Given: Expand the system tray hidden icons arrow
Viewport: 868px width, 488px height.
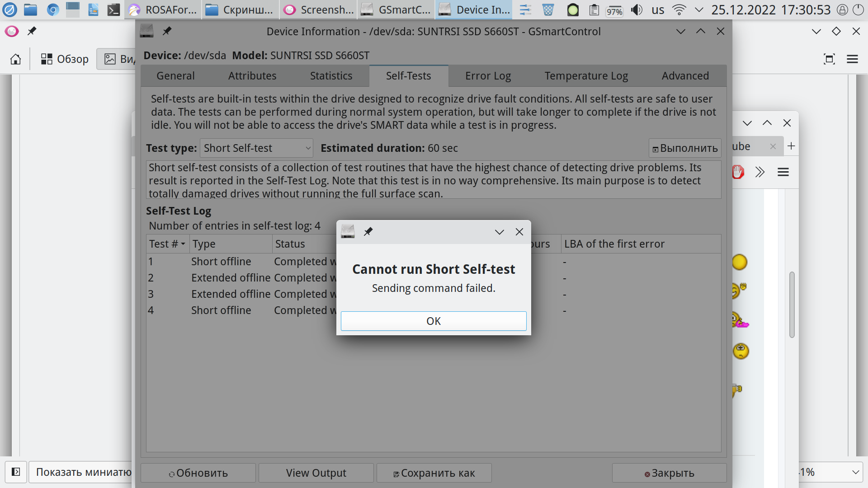Looking at the screenshot, I should pos(699,9).
